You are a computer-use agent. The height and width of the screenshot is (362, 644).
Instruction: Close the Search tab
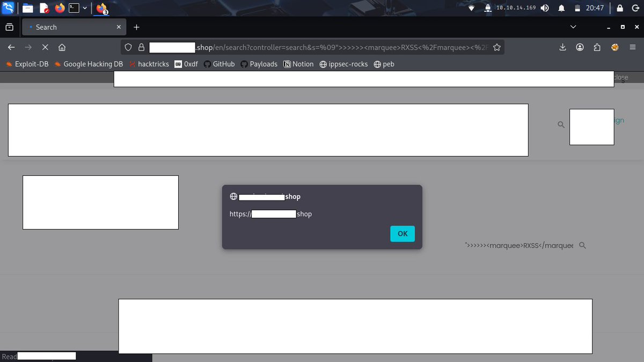click(119, 27)
